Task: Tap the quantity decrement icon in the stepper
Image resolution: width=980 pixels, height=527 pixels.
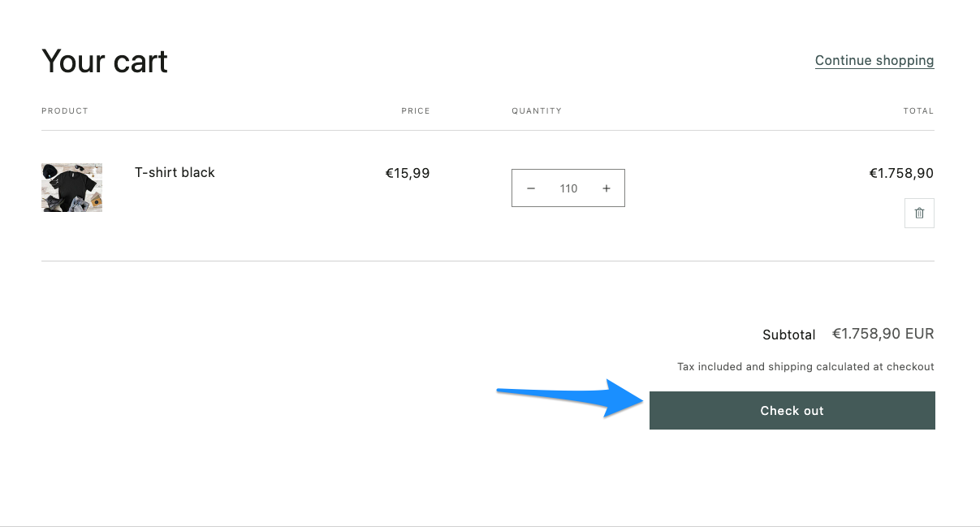Action: coord(531,188)
